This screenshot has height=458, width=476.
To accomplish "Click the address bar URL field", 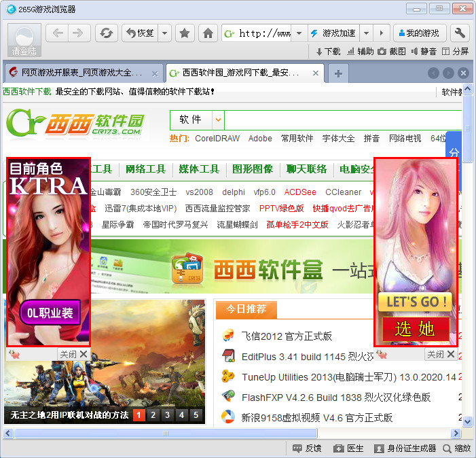I will click(257, 33).
